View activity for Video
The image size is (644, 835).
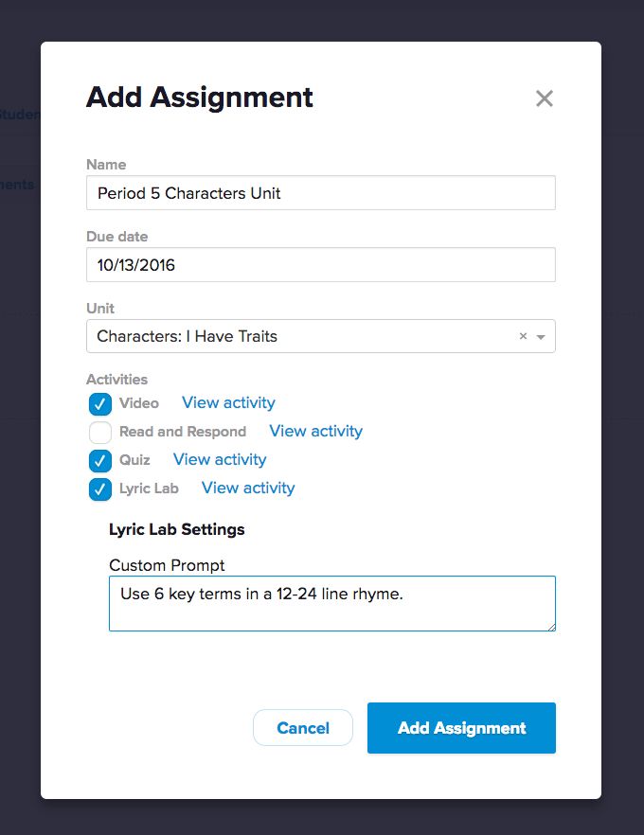[228, 403]
